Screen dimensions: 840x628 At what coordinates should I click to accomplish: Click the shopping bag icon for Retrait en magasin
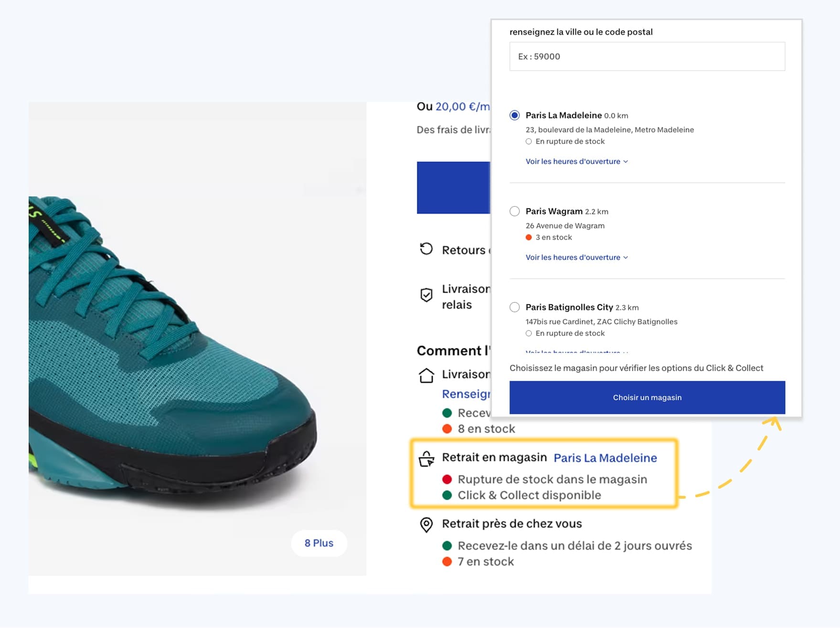tap(426, 459)
